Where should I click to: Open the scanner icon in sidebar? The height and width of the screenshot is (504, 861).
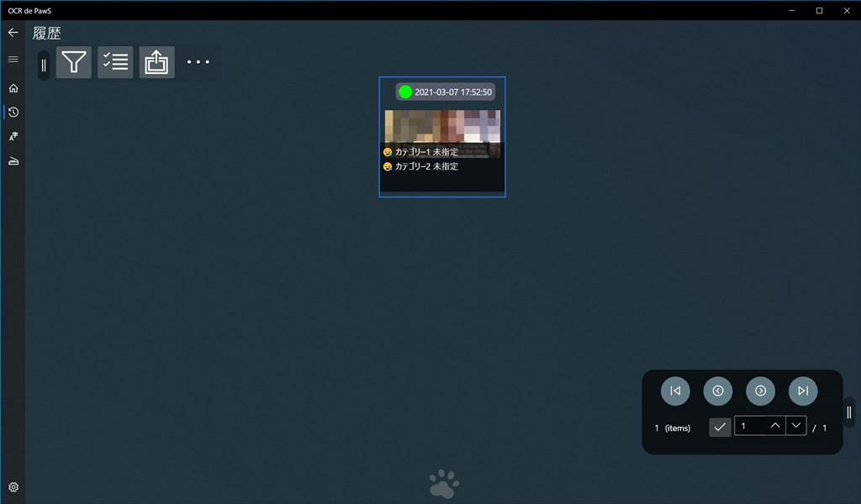(x=13, y=161)
